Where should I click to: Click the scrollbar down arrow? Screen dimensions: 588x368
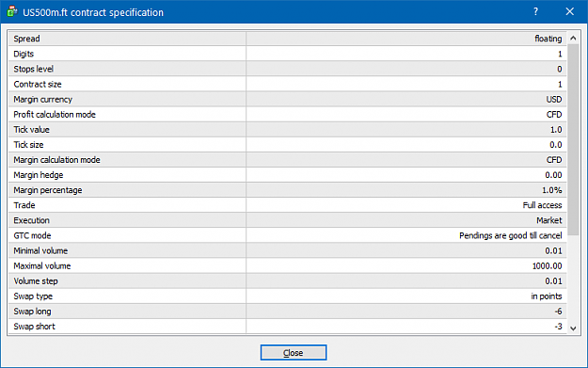coord(573,328)
